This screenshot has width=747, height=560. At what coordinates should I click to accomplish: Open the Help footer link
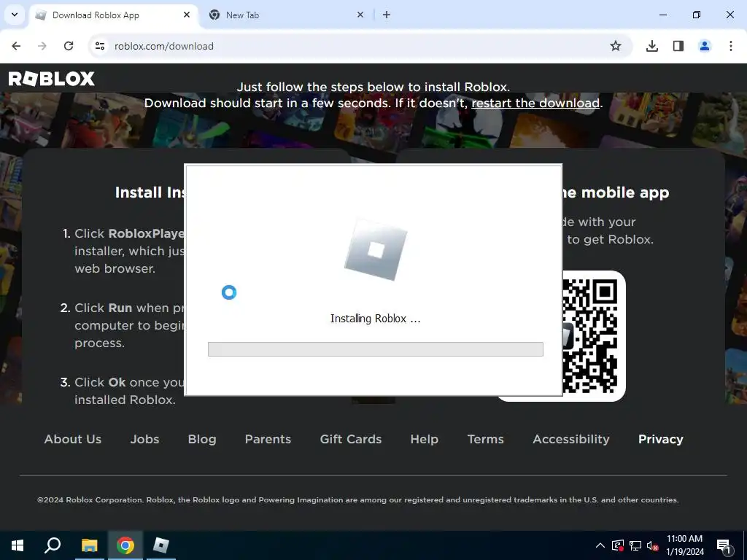coord(425,439)
